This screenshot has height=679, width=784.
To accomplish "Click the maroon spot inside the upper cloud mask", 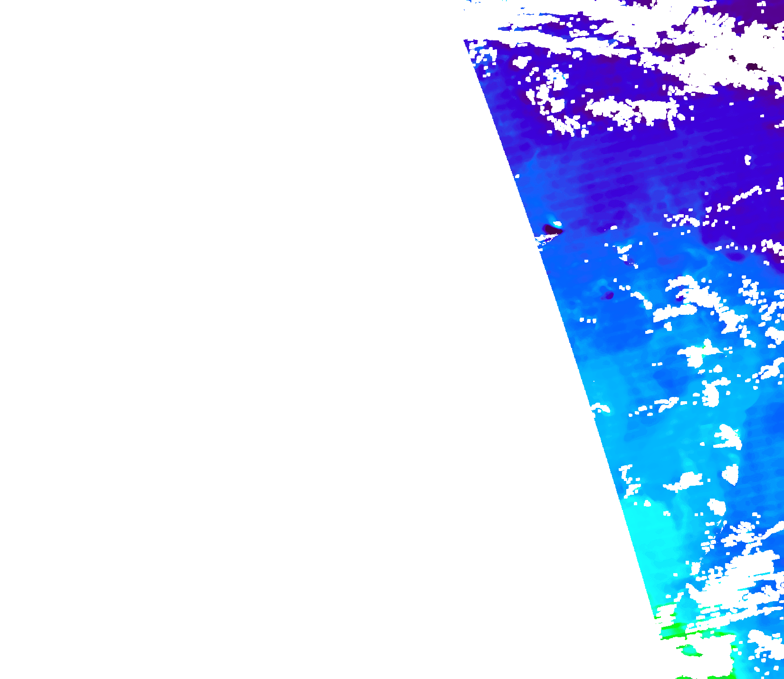I will point(752,66).
